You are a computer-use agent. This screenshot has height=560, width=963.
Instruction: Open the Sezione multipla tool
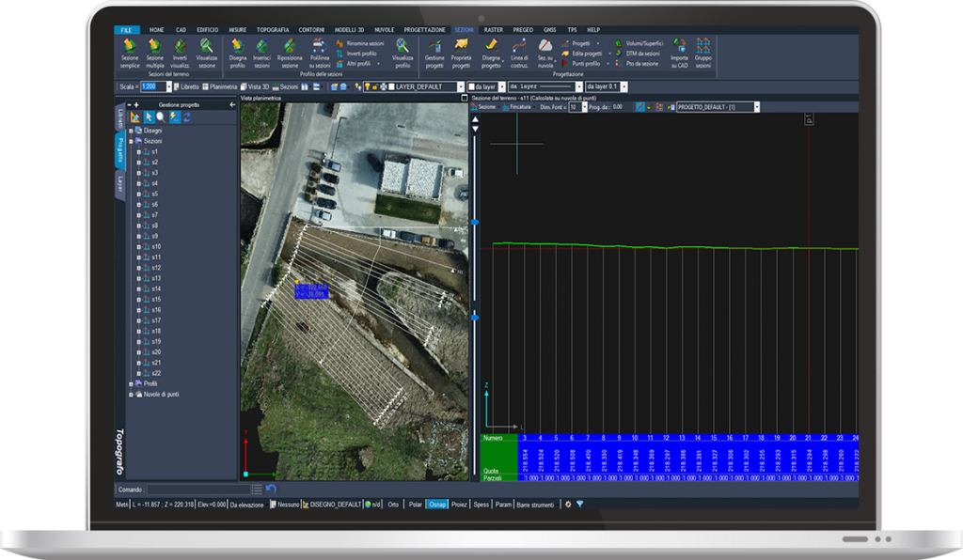[155, 53]
